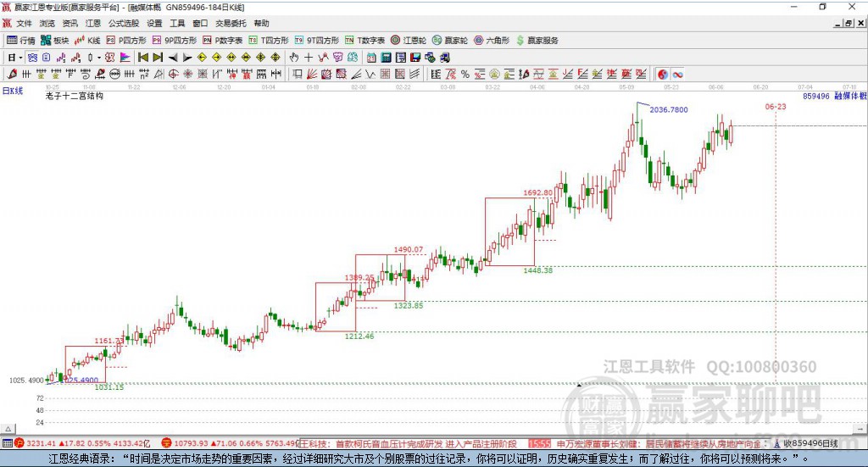Open the 9P四方形 tool

pyautogui.click(x=175, y=41)
